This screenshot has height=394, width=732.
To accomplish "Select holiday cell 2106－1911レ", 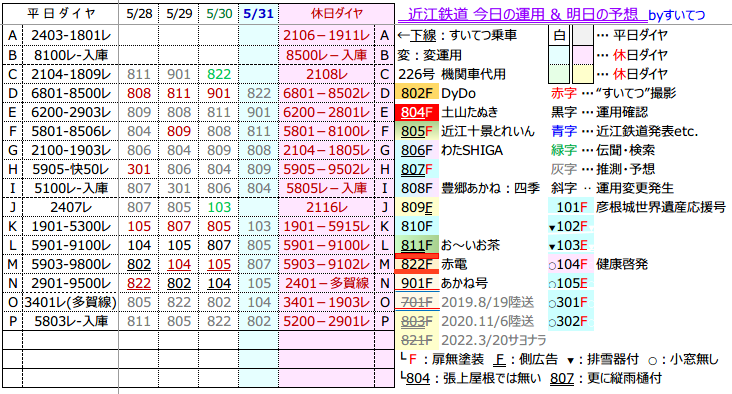I will pyautogui.click(x=327, y=35).
